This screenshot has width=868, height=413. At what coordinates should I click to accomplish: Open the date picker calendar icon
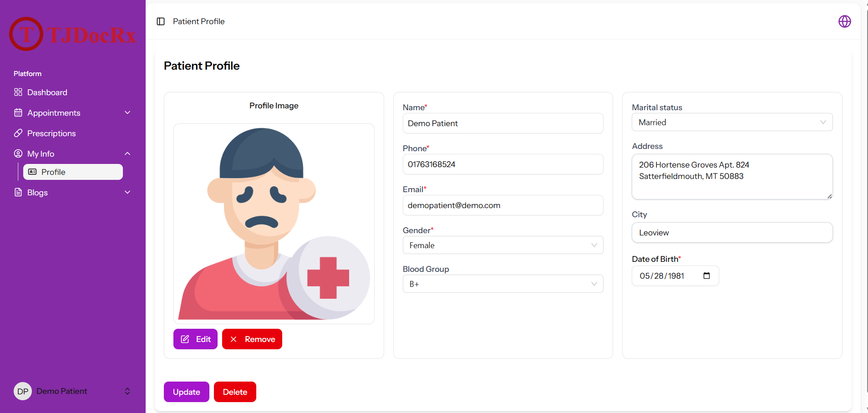706,275
